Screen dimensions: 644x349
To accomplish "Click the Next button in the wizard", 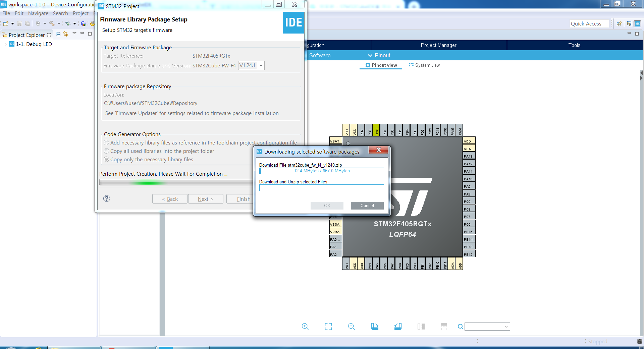I will pos(206,199).
